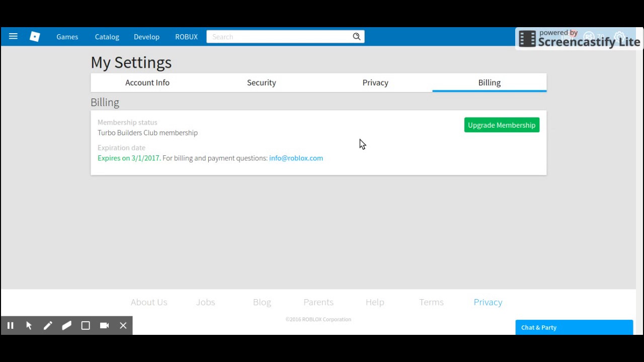Click the search magnifier icon

(x=356, y=36)
